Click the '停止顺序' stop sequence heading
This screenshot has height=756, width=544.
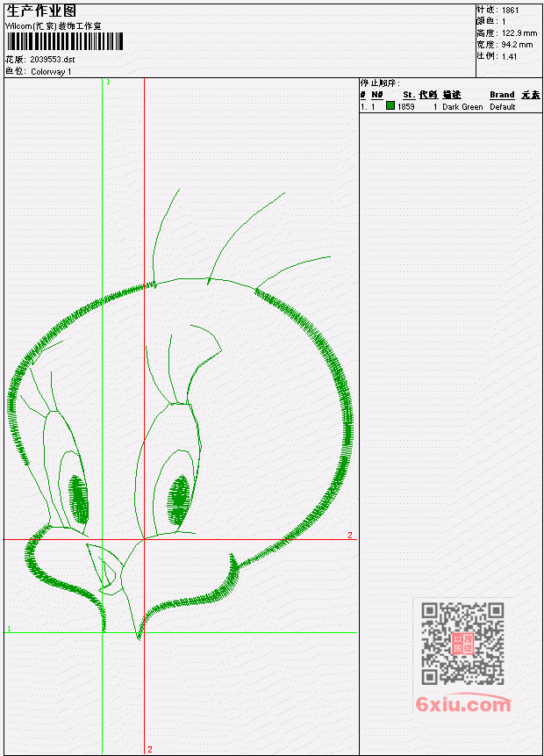pyautogui.click(x=380, y=83)
